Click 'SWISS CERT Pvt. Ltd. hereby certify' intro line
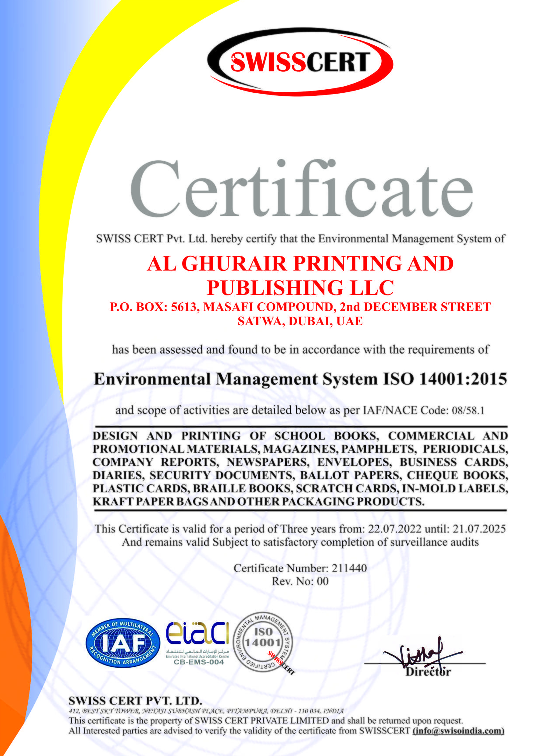 pos(300,239)
